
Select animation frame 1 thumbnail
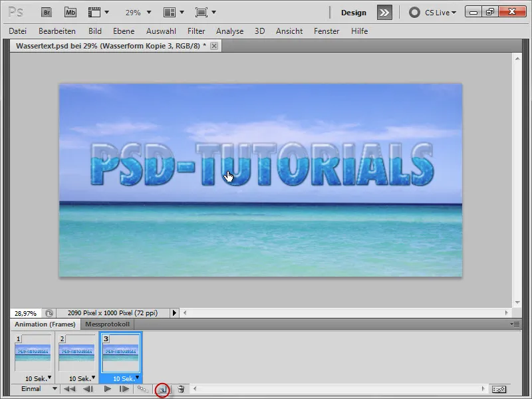pos(33,353)
